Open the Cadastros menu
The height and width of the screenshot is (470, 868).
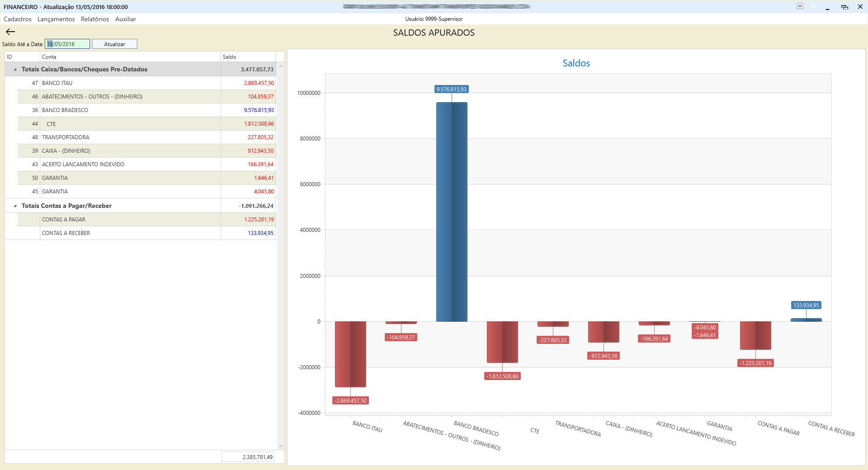tap(18, 19)
